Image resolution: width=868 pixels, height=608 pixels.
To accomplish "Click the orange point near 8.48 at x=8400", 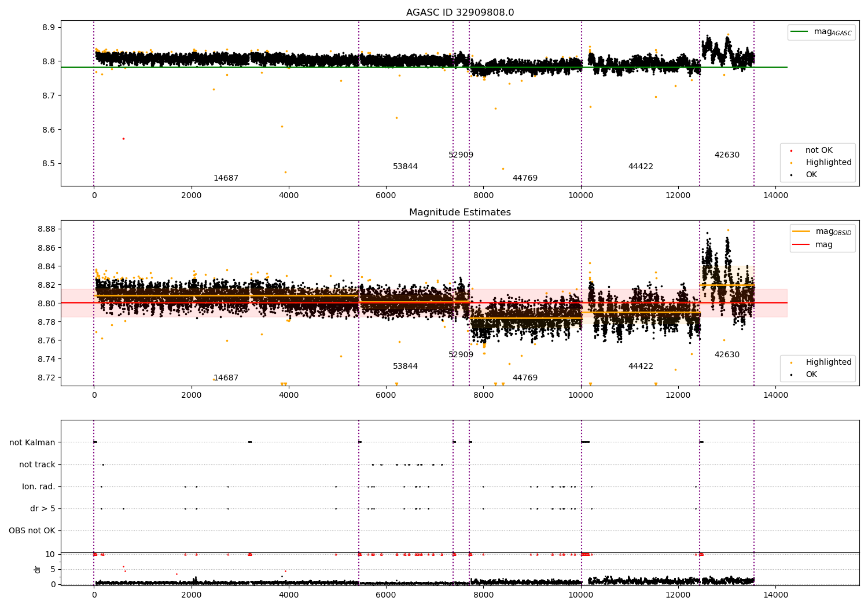I will (x=503, y=169).
